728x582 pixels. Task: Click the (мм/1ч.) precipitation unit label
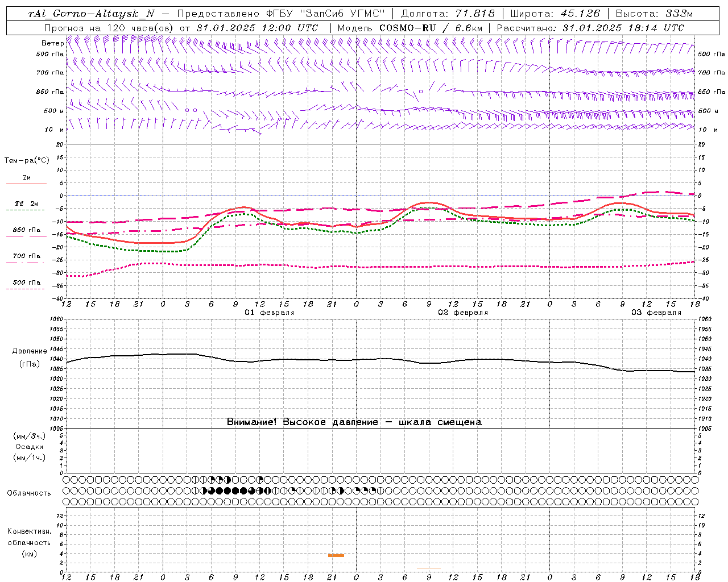(x=30, y=458)
